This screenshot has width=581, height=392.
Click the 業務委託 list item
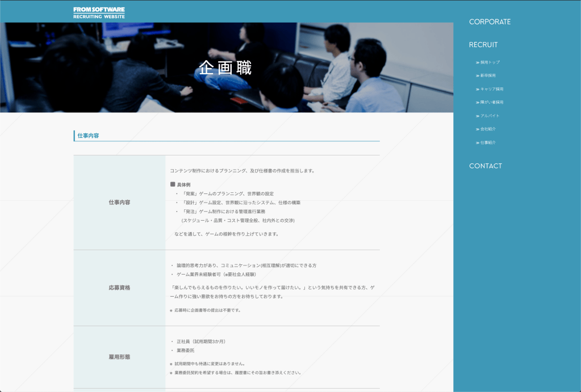[186, 351]
